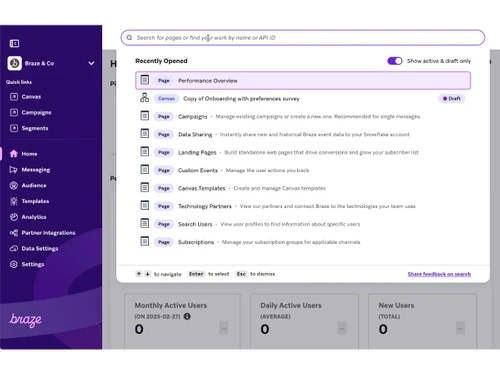
Task: Click the Enter key hint
Action: tap(196, 274)
